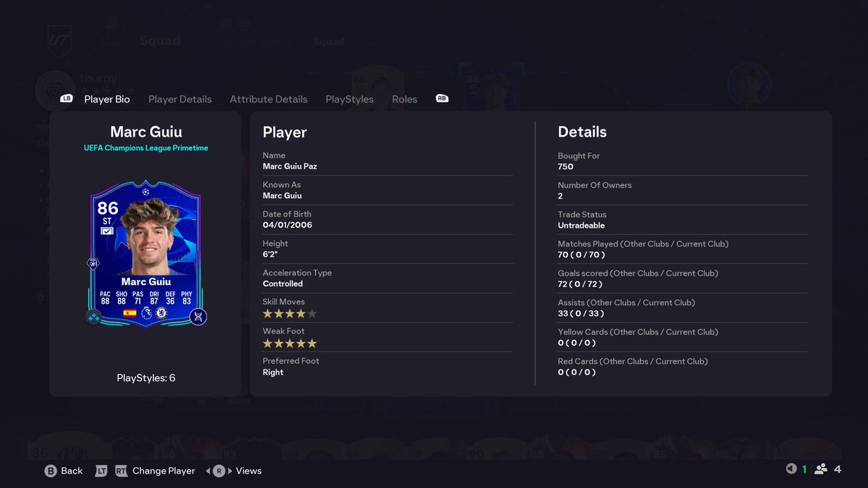Screen dimensions: 868x488
Task: Click the Chelsea club badge on the card
Action: pyautogui.click(x=162, y=313)
